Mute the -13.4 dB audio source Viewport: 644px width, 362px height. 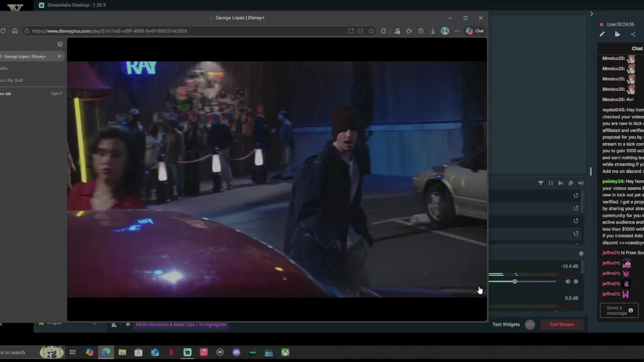pos(568,282)
